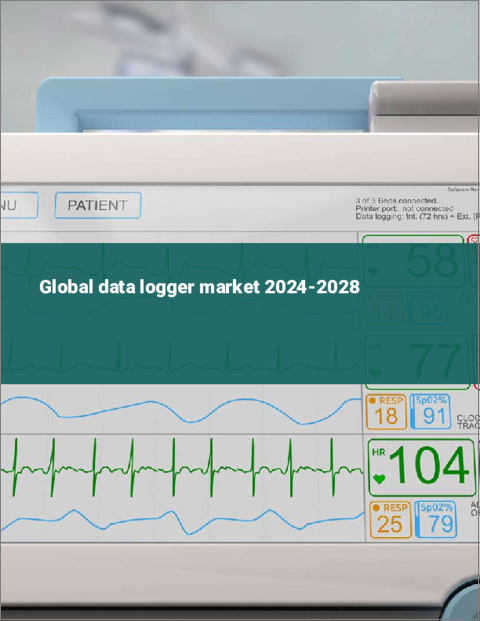
Task: Click the blue waveform above the green ECG
Action: 182,410
